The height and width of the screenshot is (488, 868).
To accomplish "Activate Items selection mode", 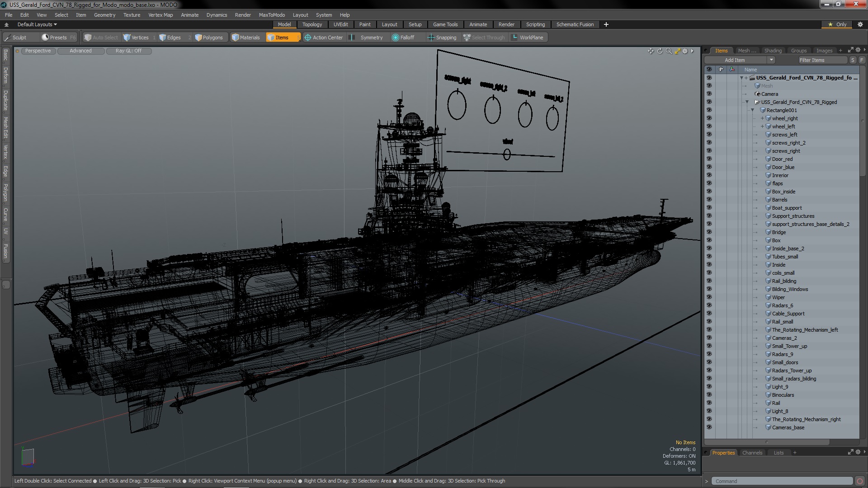I will [283, 38].
